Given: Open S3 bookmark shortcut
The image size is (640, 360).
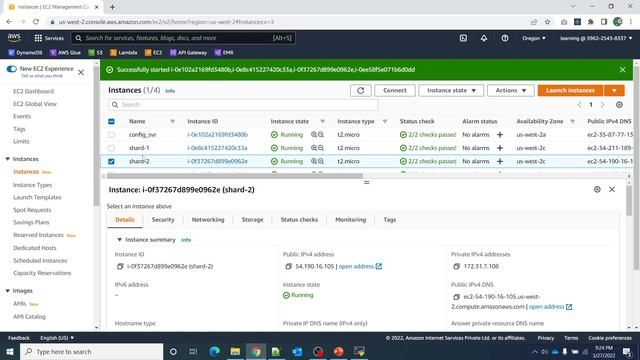Looking at the screenshot, I should click(96, 53).
